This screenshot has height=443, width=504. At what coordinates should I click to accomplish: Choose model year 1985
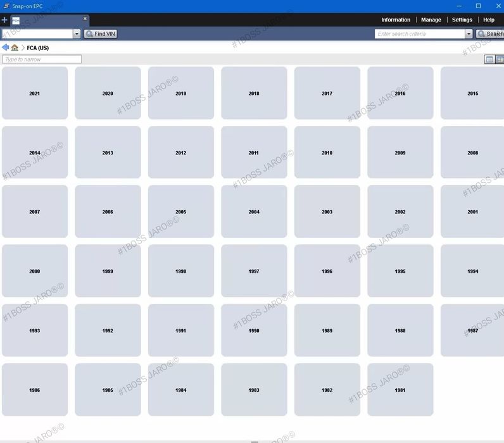(108, 390)
